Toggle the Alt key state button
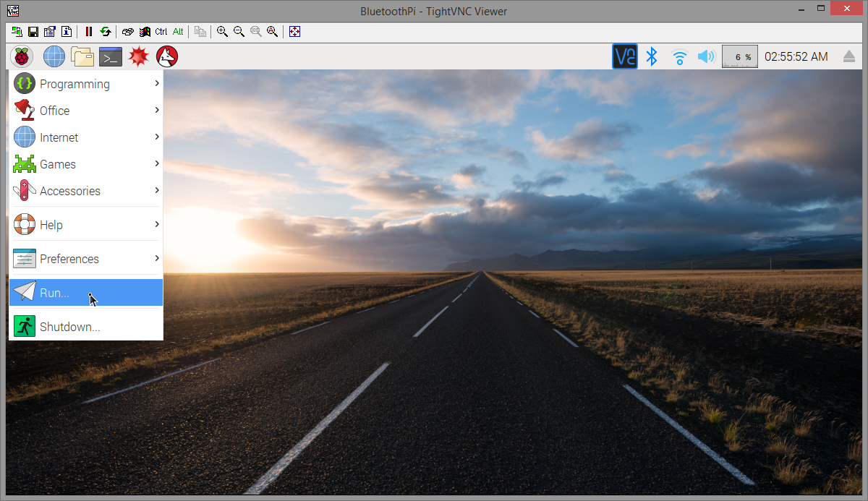Screen dimensions: 868x501 (x=178, y=32)
